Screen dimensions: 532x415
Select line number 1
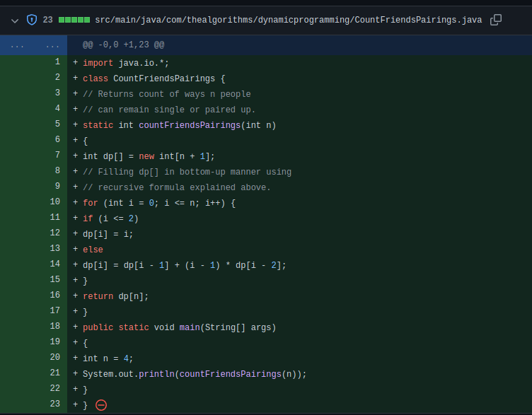[x=57, y=62]
